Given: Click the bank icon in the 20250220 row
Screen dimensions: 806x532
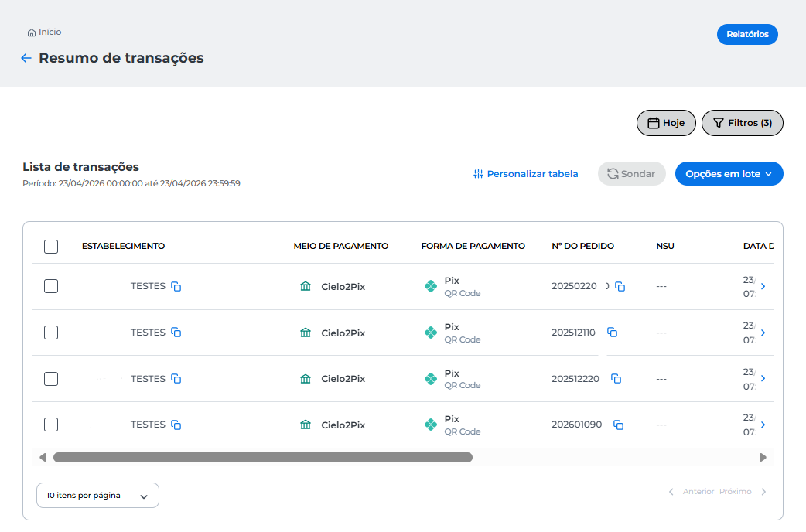Looking at the screenshot, I should pos(306,286).
